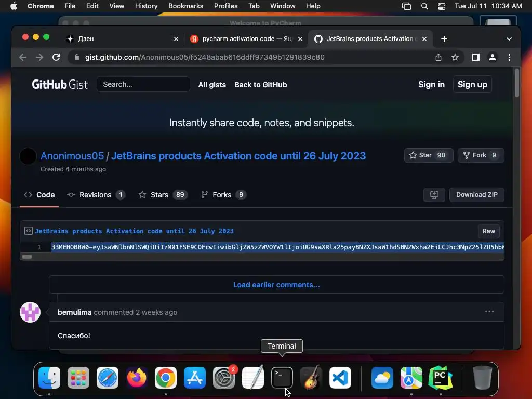
Task: Go Back to GitHub
Action: click(261, 85)
